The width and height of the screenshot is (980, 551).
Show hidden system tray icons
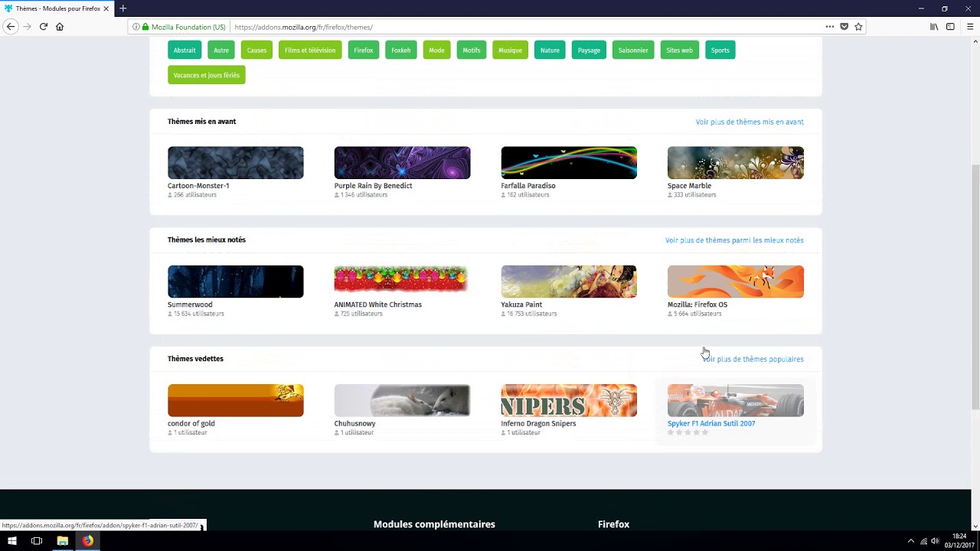910,541
